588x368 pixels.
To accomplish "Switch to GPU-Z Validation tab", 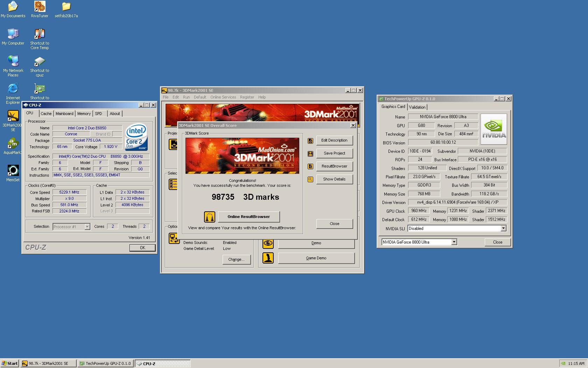I will tap(417, 107).
